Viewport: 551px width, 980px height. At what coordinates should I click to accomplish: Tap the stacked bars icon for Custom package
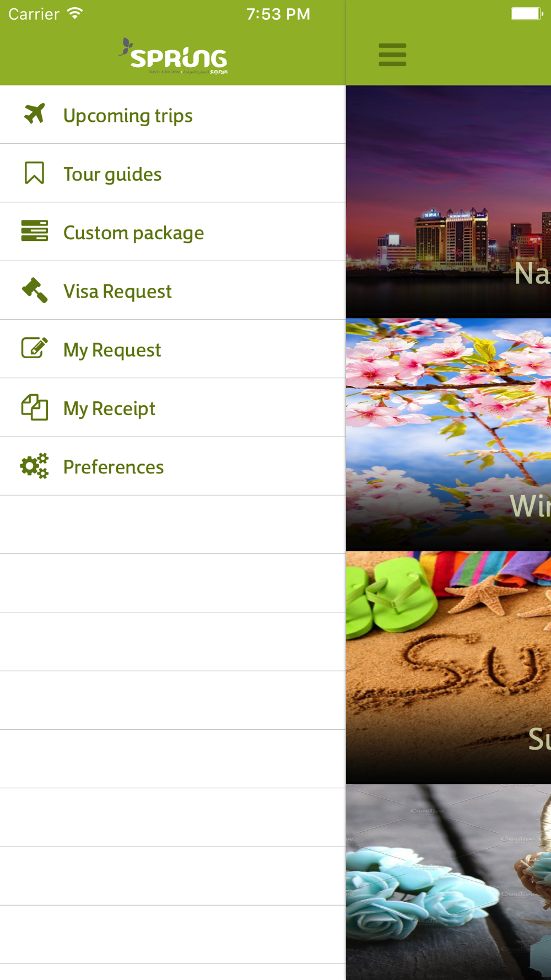click(34, 231)
